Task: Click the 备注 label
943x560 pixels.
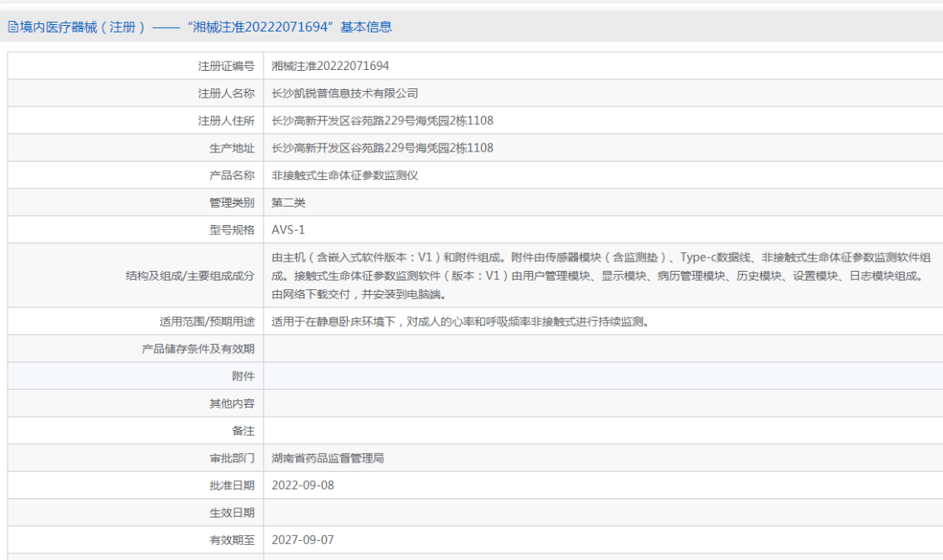Action: point(243,431)
